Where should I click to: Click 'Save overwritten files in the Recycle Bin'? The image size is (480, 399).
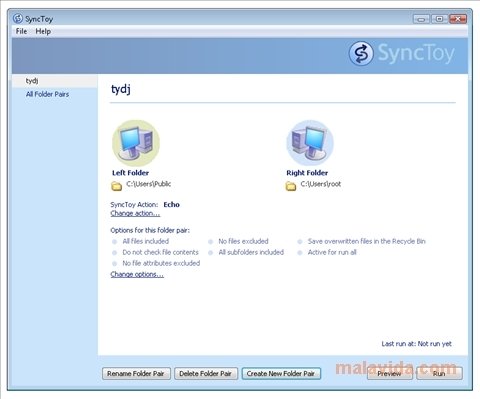(367, 241)
